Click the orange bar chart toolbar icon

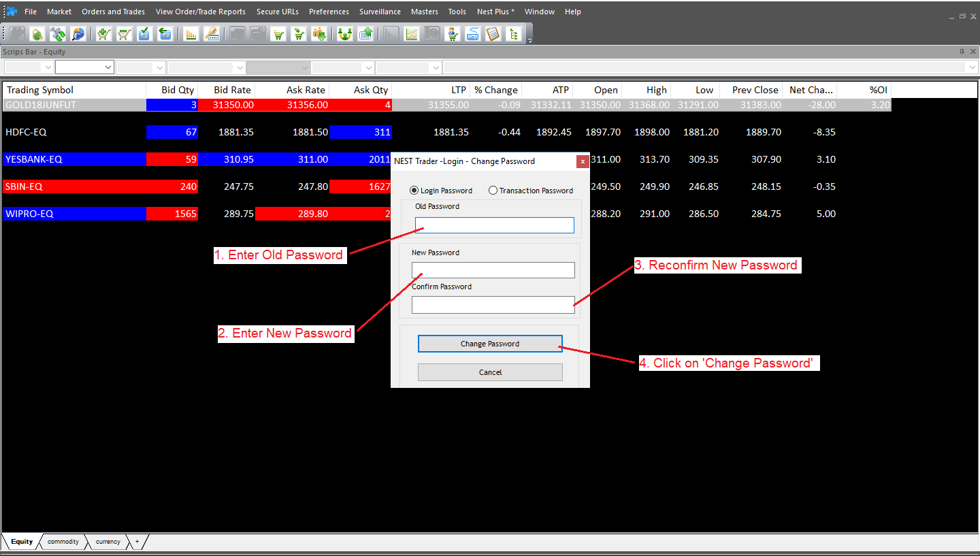(191, 34)
